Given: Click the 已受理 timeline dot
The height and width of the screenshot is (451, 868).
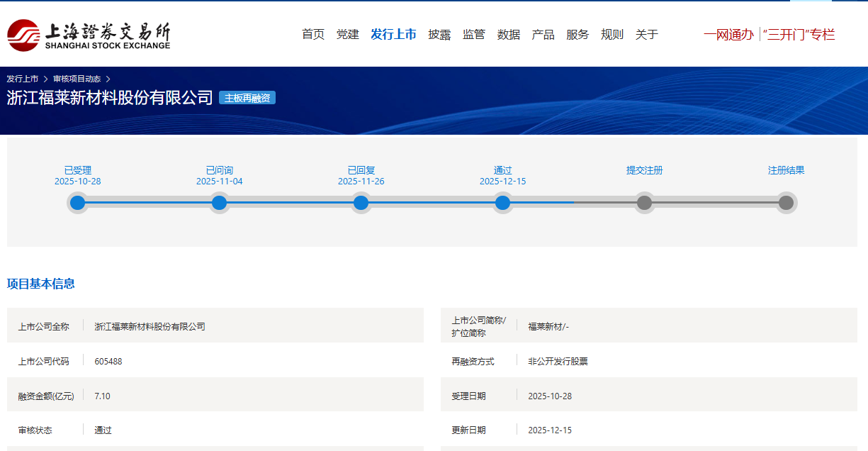Looking at the screenshot, I should click(78, 203).
